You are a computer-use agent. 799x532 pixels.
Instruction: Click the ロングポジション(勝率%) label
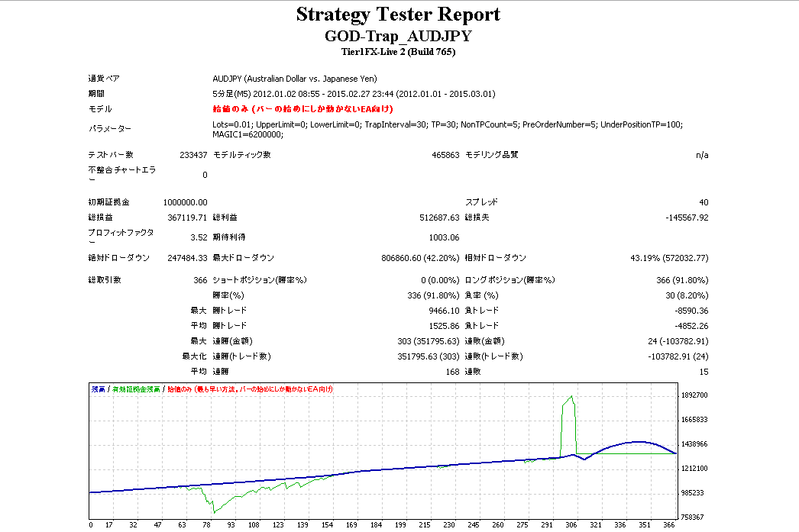point(509,280)
